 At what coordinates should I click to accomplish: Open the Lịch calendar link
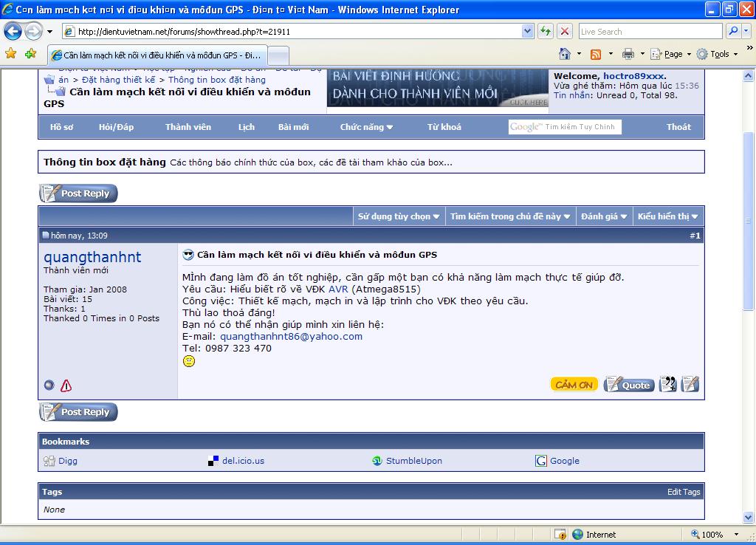(247, 127)
